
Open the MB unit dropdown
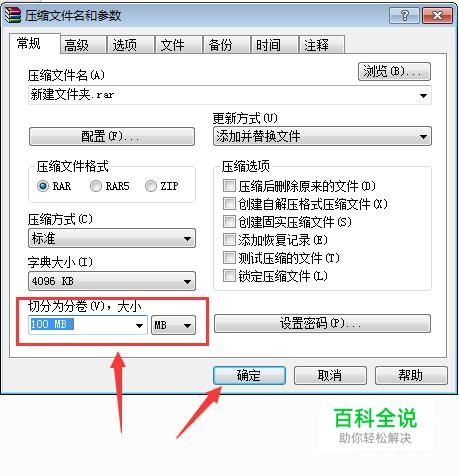[x=173, y=325]
